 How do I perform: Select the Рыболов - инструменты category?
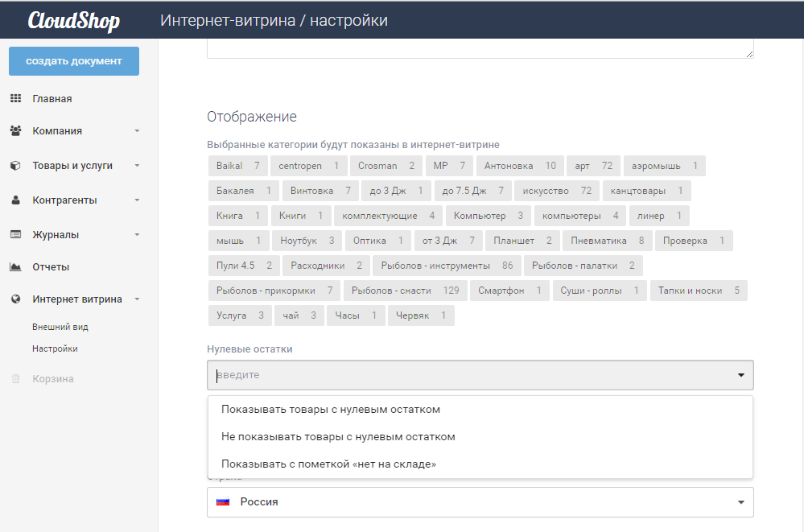coord(447,266)
